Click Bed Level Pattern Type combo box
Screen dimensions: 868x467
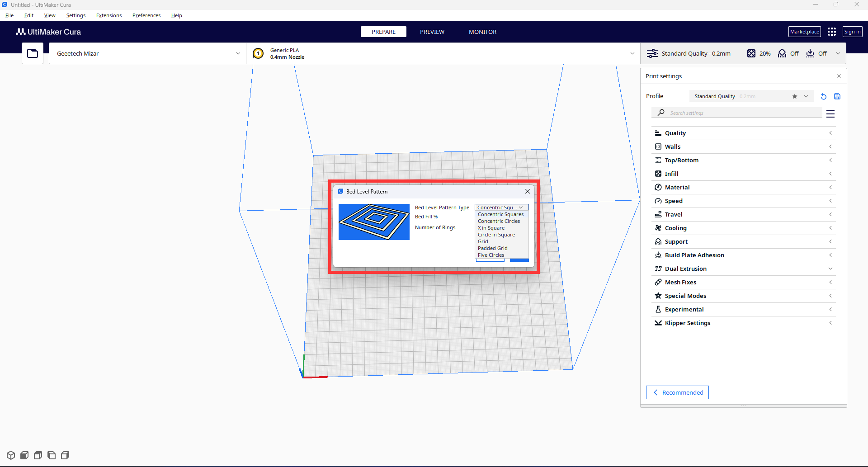coord(501,208)
